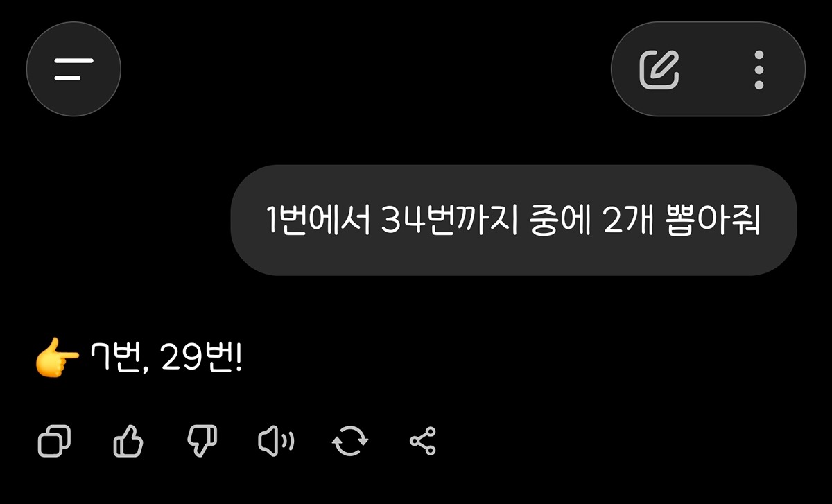Tap the pointing hand emoji

[57, 359]
